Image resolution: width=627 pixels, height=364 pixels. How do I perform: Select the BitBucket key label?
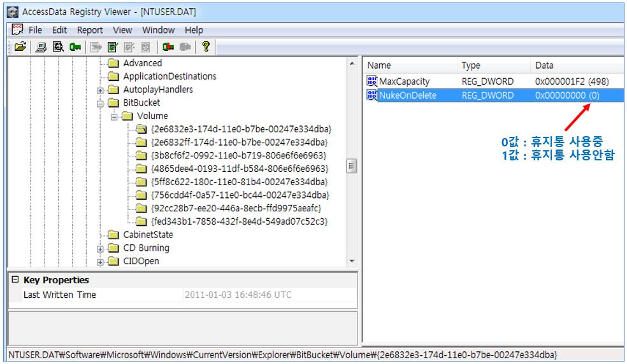tap(141, 102)
